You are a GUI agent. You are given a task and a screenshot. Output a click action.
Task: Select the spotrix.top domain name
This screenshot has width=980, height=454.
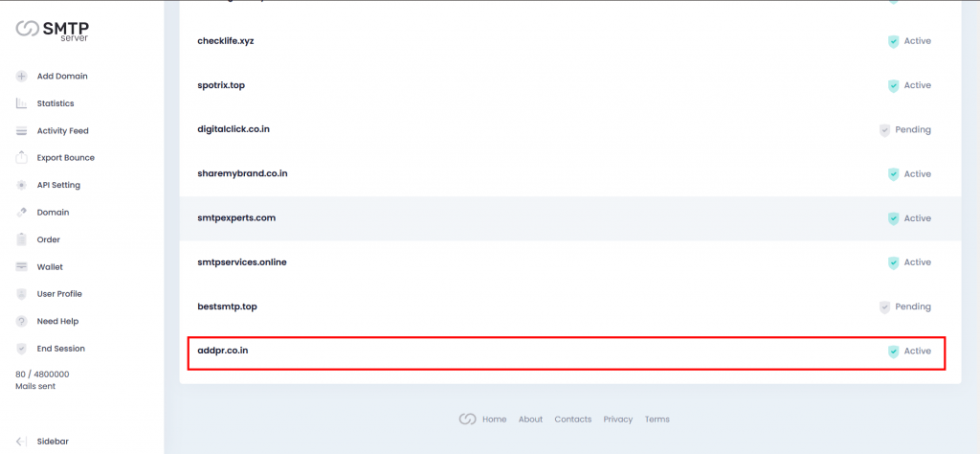click(221, 85)
